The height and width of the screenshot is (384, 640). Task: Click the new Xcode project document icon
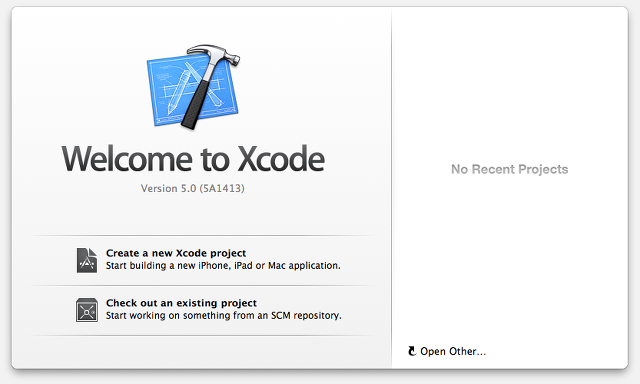(x=87, y=260)
